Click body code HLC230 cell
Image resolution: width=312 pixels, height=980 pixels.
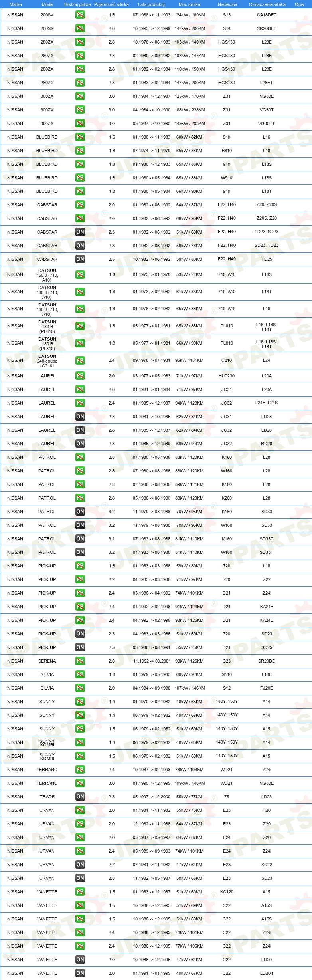[x=227, y=376]
